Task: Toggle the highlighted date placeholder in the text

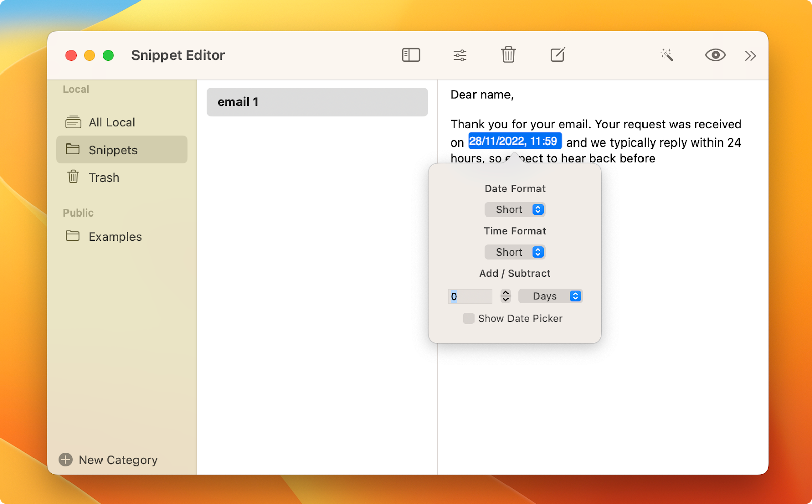Action: [x=514, y=141]
